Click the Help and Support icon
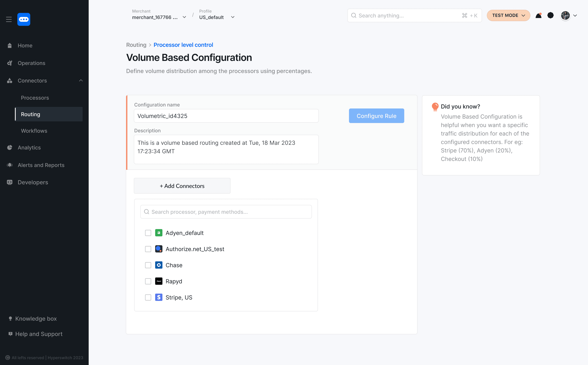The height and width of the screenshot is (365, 588). 10,334
